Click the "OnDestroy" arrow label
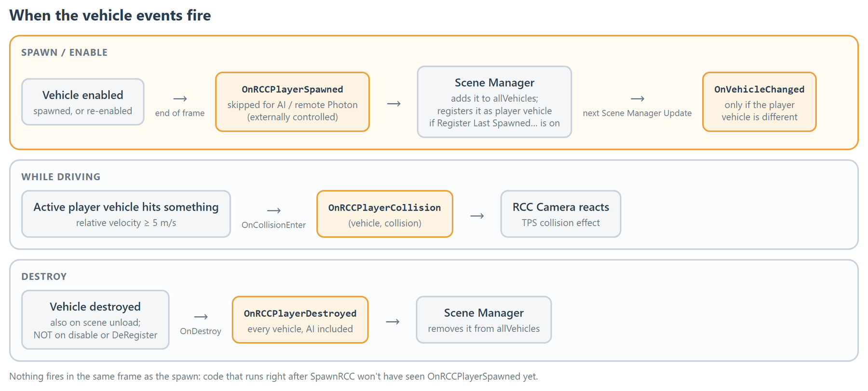Image resolution: width=868 pixels, height=391 pixels. point(201,331)
